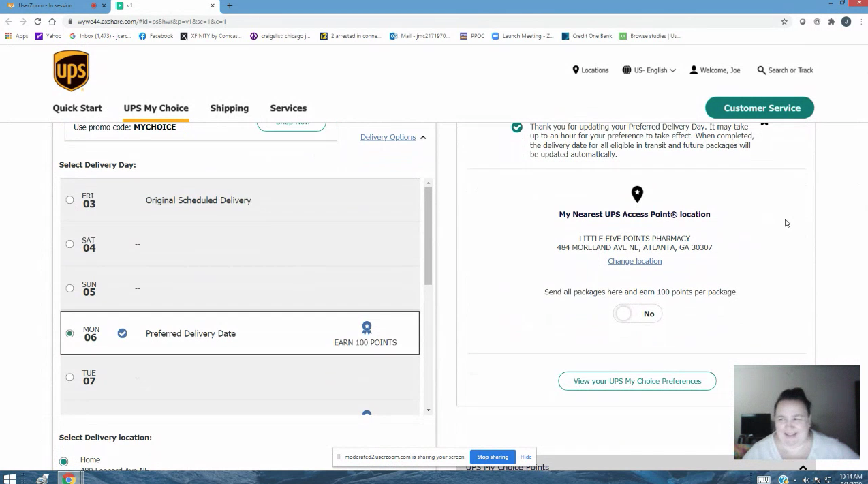Click the Search or Track magnifier icon
Image resolution: width=868 pixels, height=484 pixels.
[x=762, y=70]
